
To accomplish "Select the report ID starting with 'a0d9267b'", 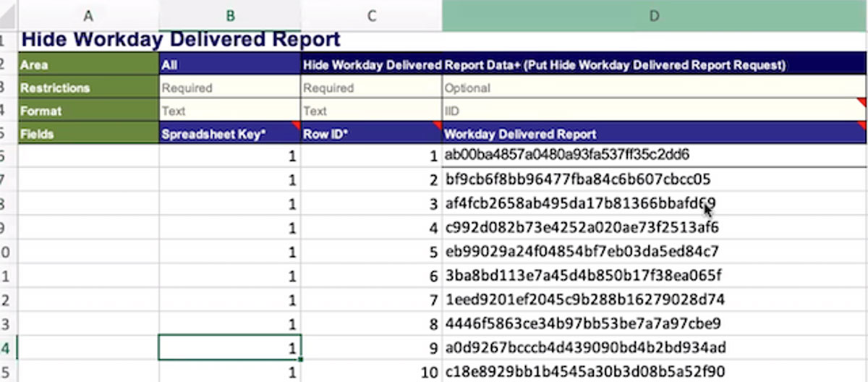I will tap(655, 348).
